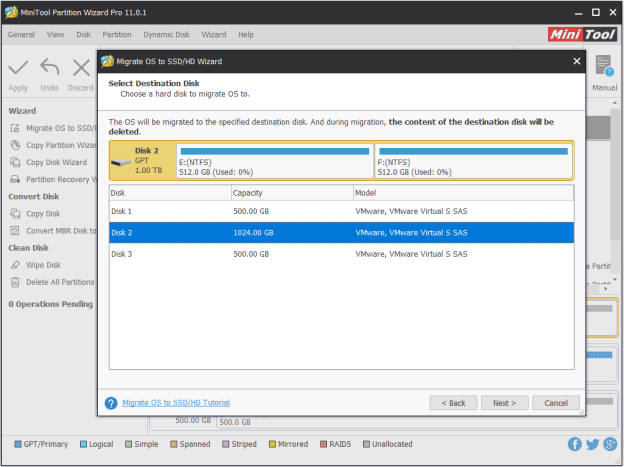
Task: Open the Google Plus social icon
Action: click(609, 444)
